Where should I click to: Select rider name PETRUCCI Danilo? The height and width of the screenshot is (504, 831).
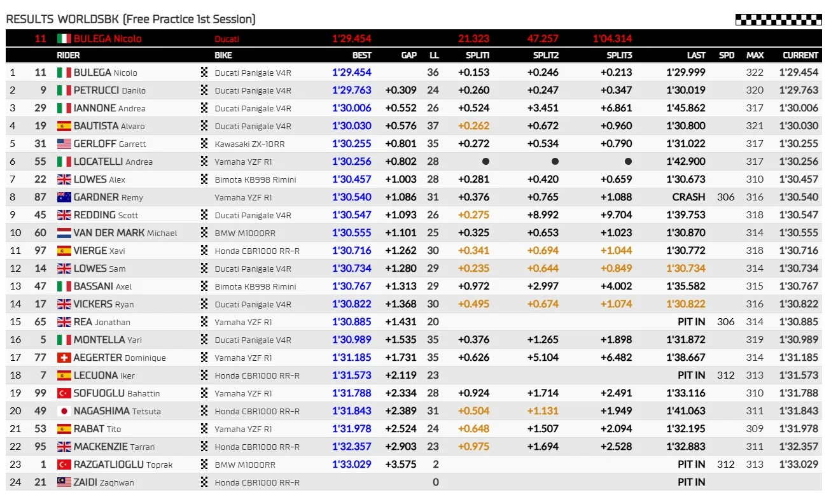(109, 90)
